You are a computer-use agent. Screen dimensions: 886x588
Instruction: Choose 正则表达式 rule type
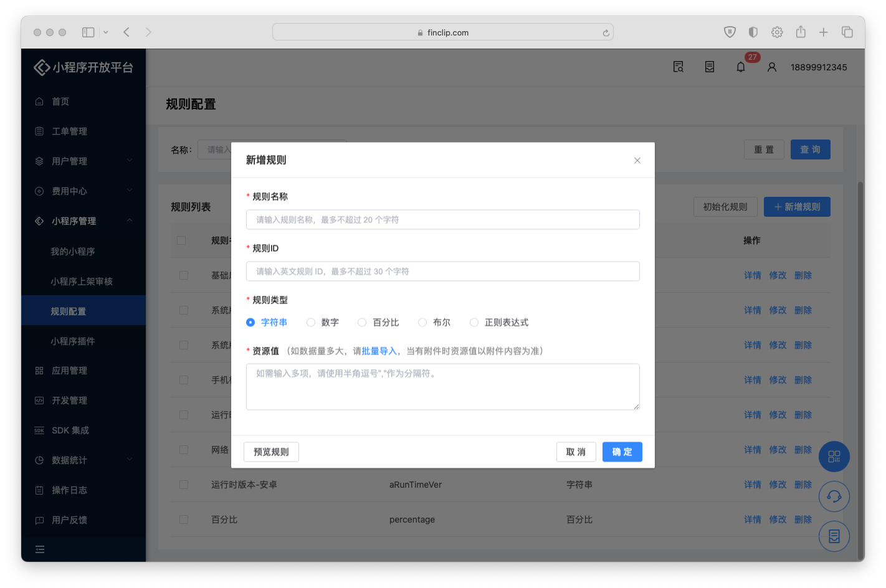(474, 323)
